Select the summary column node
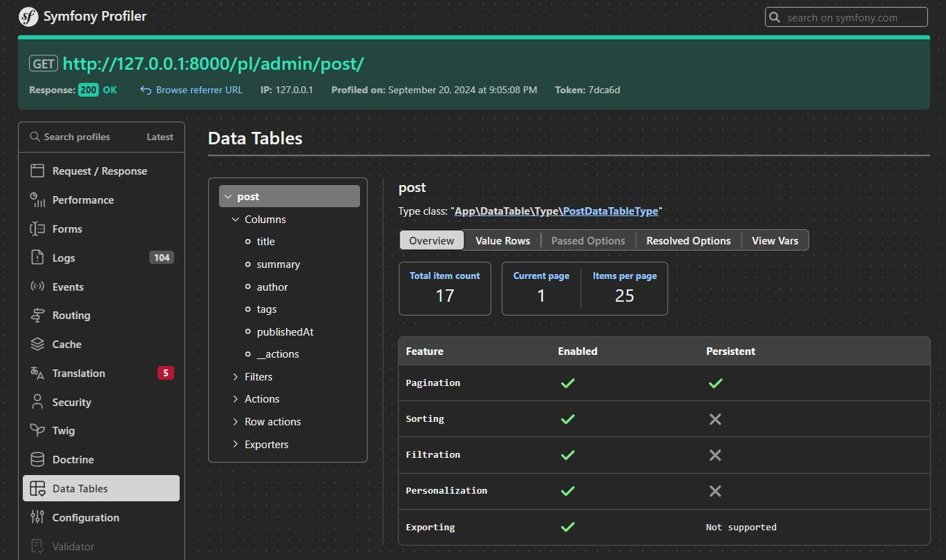 click(278, 264)
